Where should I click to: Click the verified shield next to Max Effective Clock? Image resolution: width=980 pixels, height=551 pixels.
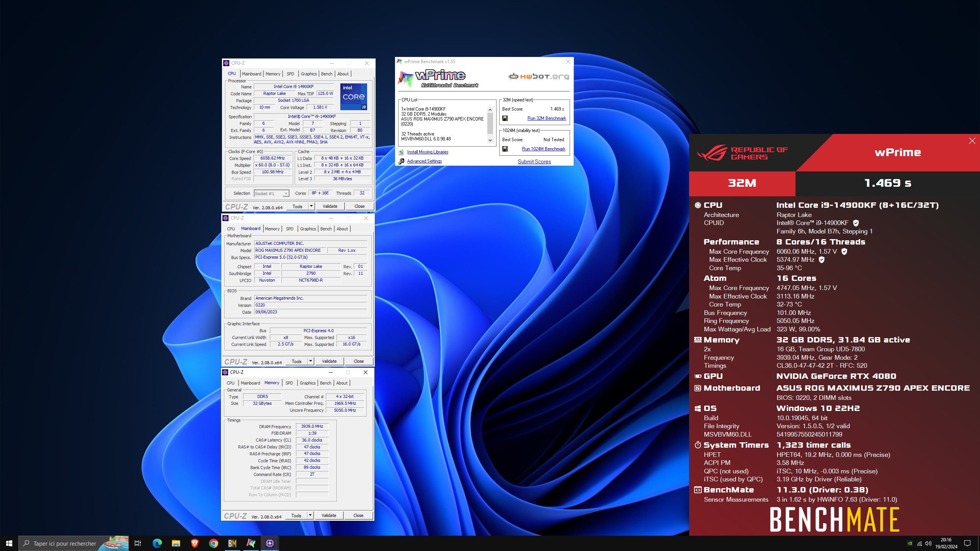822,260
